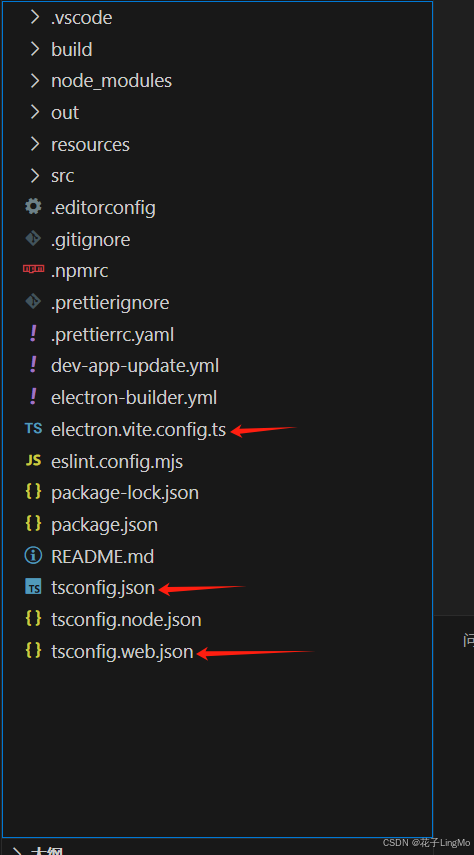Image resolution: width=474 pixels, height=855 pixels.
Task: Click the .gitignore git icon
Action: (33, 239)
